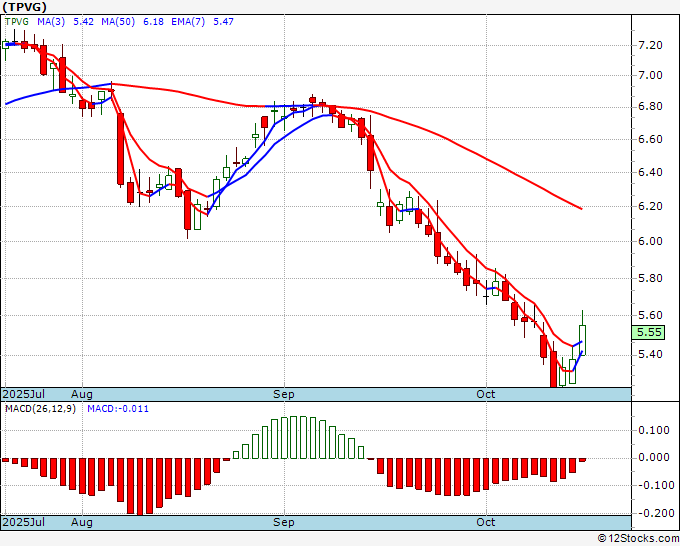Click the 6.40 price axis label
Viewport: 680px width, 546px height.
coord(651,172)
